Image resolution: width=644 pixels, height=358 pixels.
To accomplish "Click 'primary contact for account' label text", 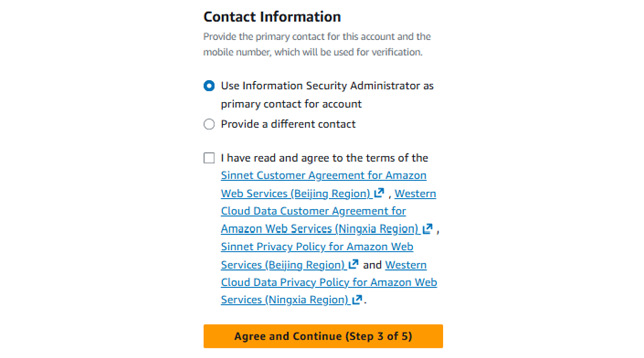I will point(291,104).
